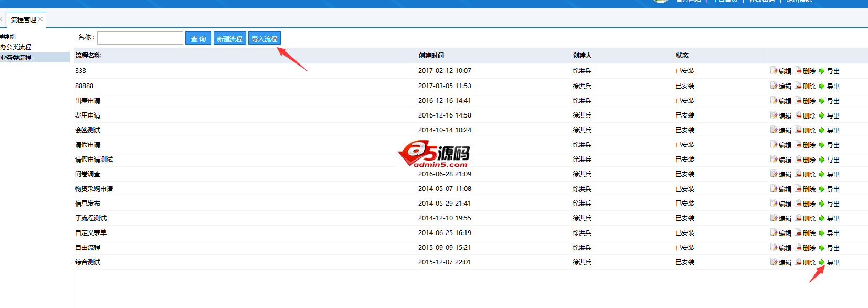Edit the 综合测试 workflow

[781, 262]
